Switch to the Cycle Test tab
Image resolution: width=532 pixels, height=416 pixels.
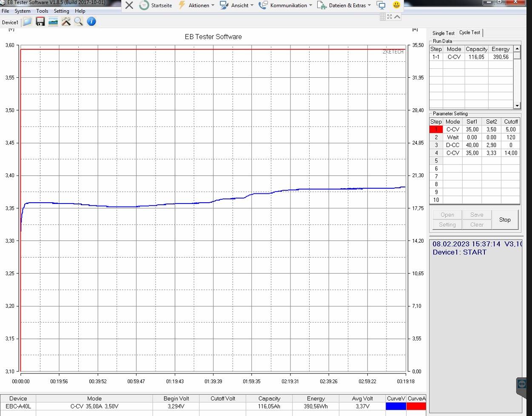coord(469,33)
